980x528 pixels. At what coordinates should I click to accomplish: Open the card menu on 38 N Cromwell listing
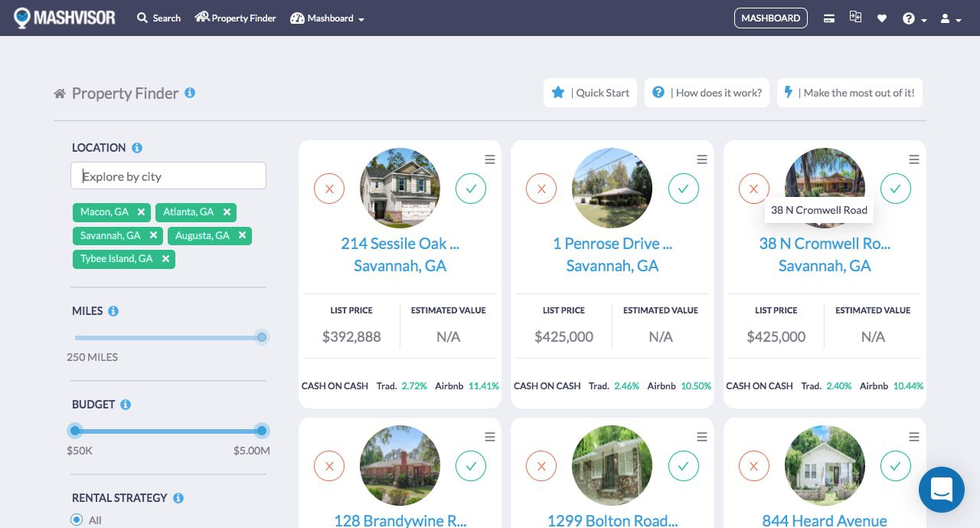coord(914,159)
